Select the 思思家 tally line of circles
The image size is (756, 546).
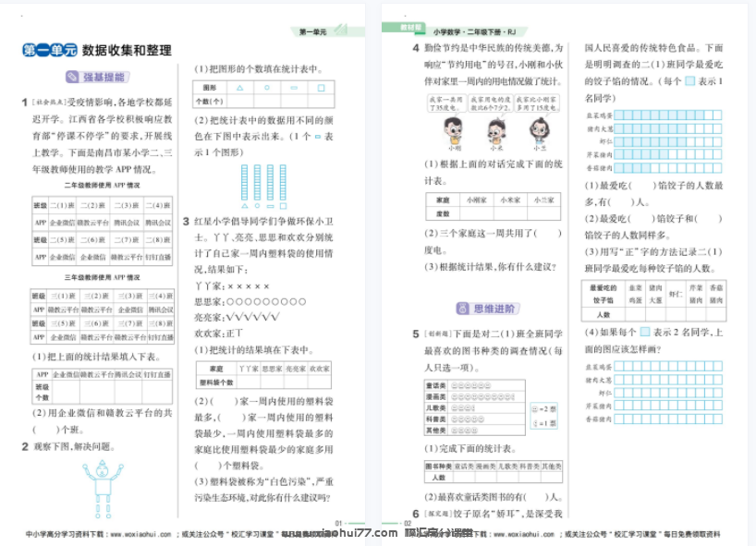(250, 302)
